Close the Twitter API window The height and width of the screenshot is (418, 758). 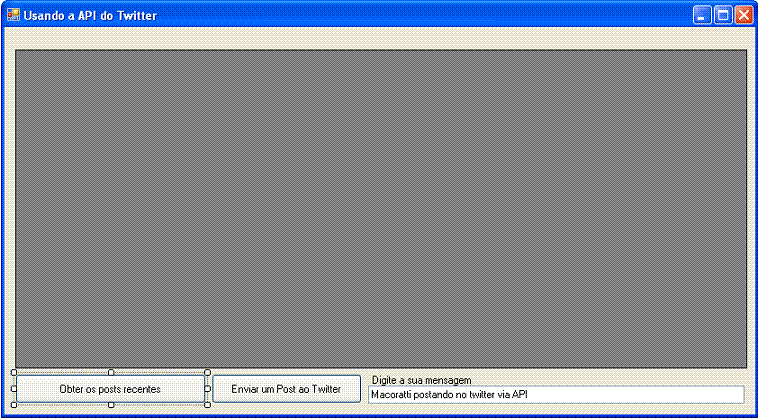[x=743, y=15]
